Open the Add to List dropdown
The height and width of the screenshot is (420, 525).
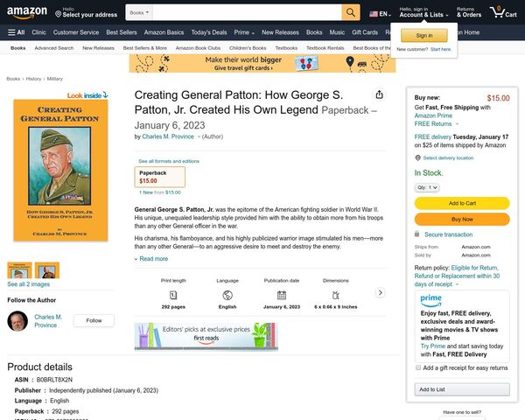(462, 389)
